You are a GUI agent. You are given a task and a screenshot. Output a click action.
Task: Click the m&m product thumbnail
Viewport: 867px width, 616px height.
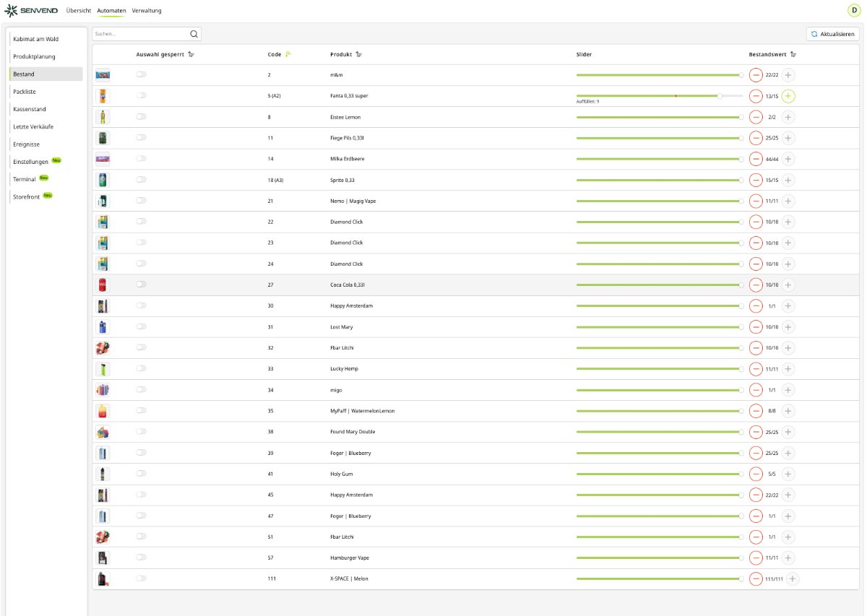(x=103, y=74)
